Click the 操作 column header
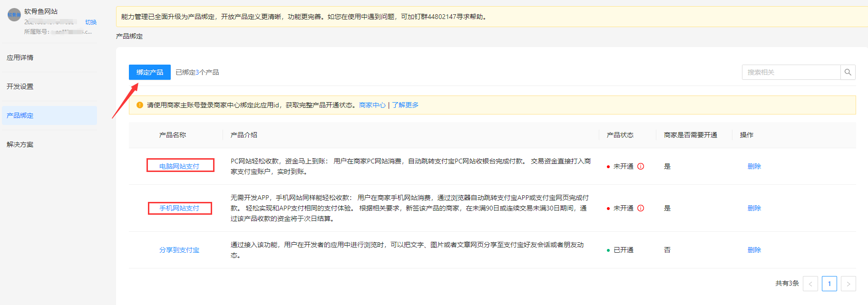 coord(747,135)
